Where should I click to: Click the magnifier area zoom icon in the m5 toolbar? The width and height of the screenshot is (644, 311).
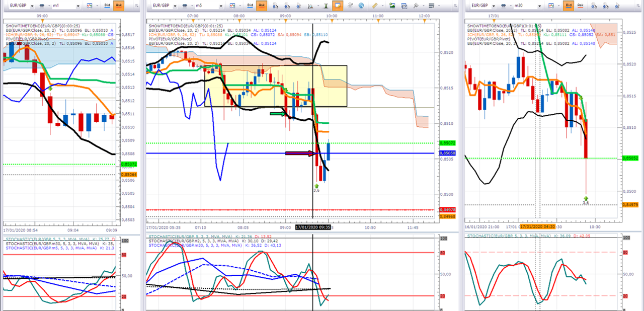click(310, 6)
